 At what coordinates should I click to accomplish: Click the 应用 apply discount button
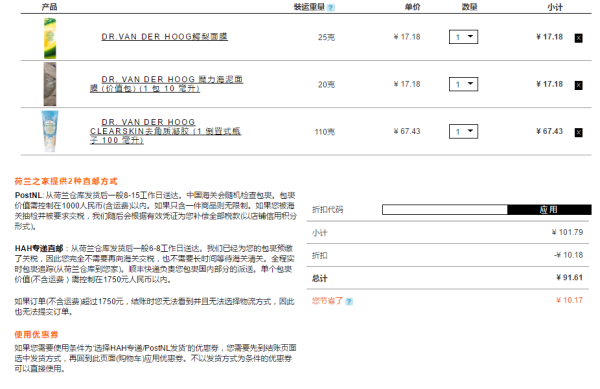click(x=549, y=210)
